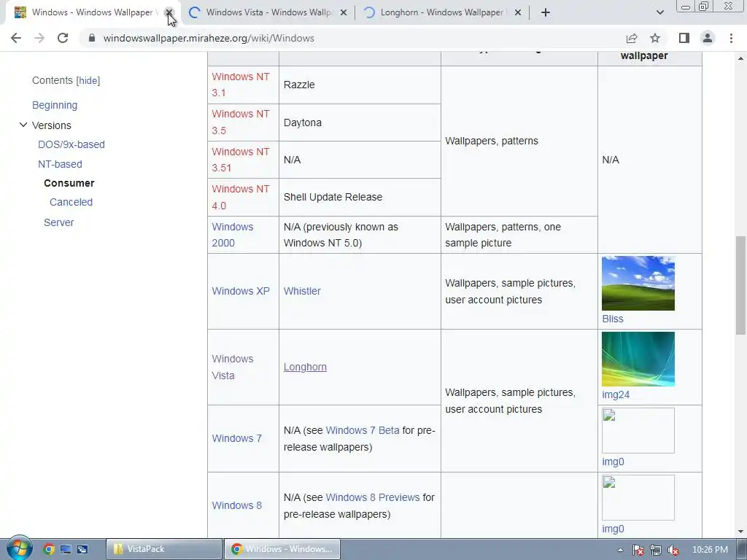Show hidden system tray icons

(620, 550)
